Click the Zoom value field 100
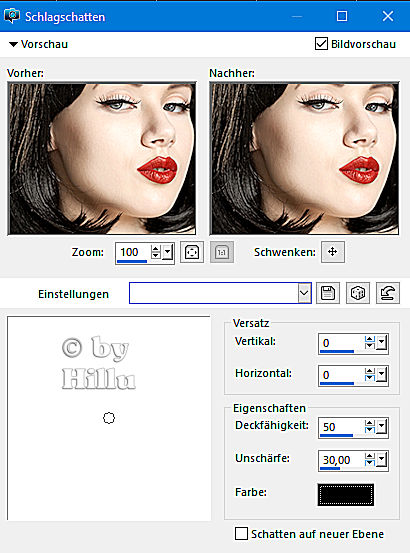 pos(133,252)
